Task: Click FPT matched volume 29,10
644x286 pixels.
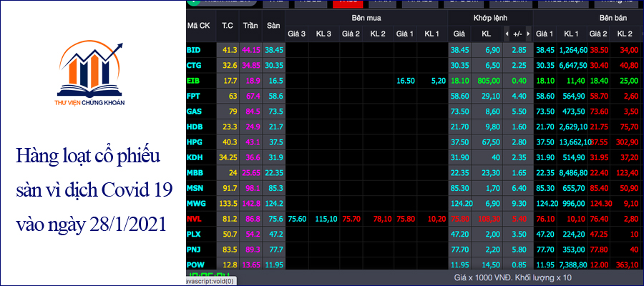Action: point(491,96)
